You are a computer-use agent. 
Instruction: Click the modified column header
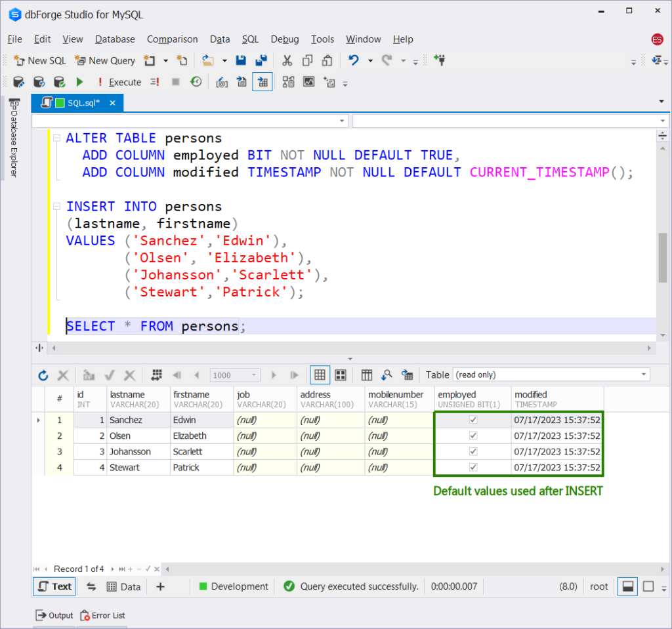[557, 399]
